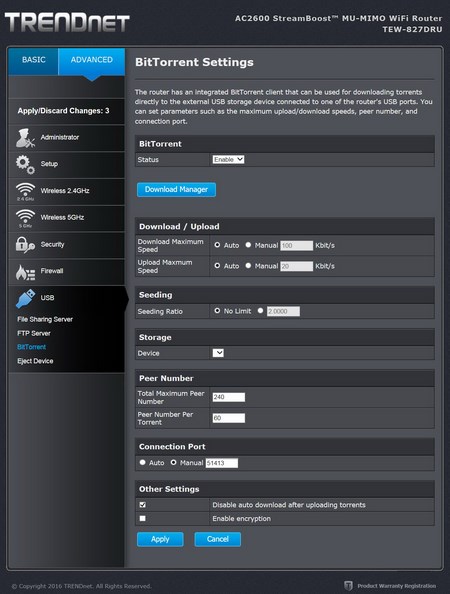This screenshot has width=450, height=594.
Task: Toggle Disable auto download after uploading checkbox
Action: pyautogui.click(x=142, y=505)
